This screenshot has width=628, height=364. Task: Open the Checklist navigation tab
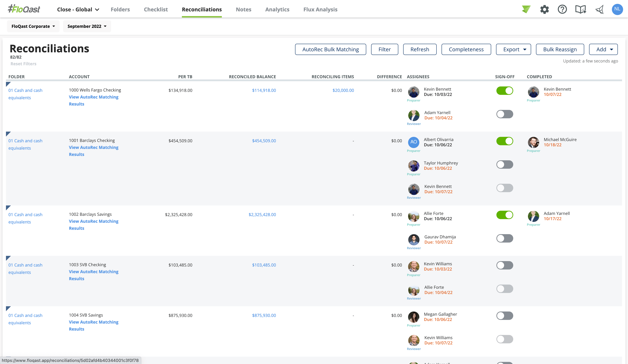tap(156, 9)
